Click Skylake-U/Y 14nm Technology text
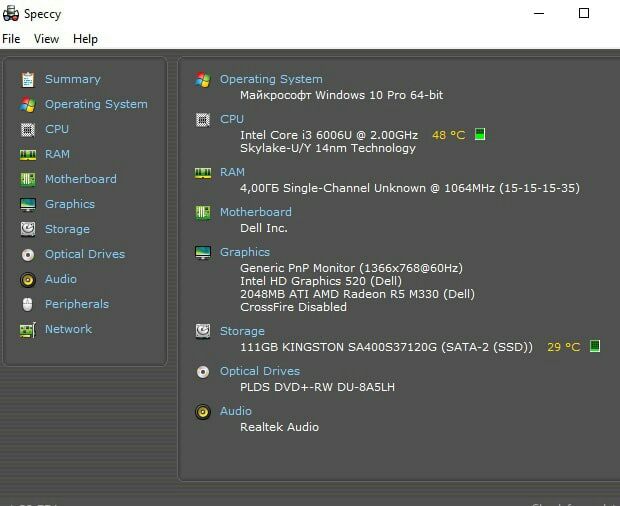Screen dimensions: 620x506 (328, 148)
